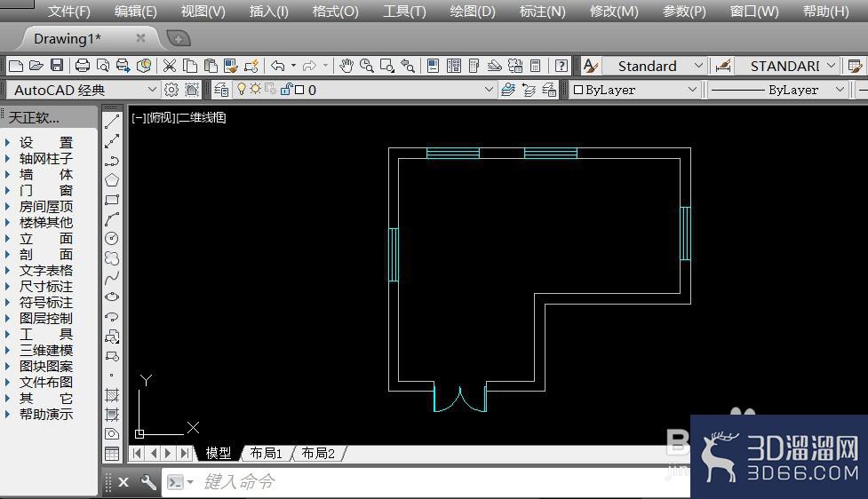Open the Standard text style dropdown
The height and width of the screenshot is (499, 868).
[x=698, y=66]
